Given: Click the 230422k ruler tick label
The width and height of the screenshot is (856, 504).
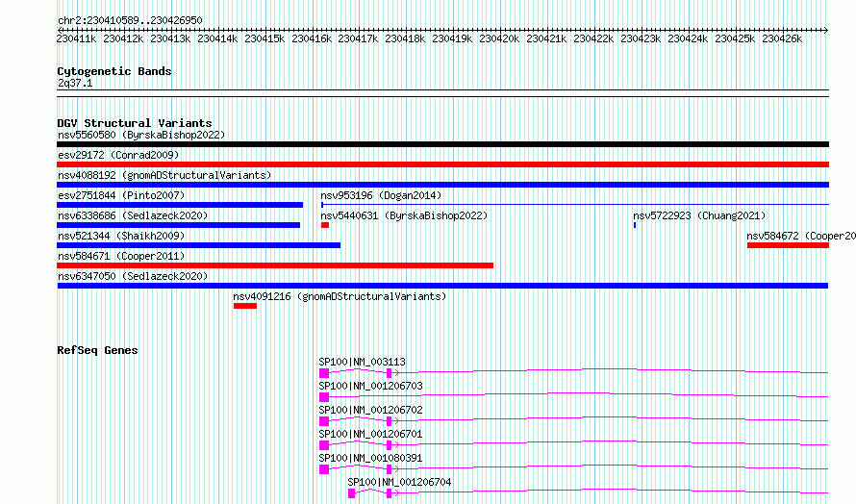Looking at the screenshot, I should (x=593, y=38).
